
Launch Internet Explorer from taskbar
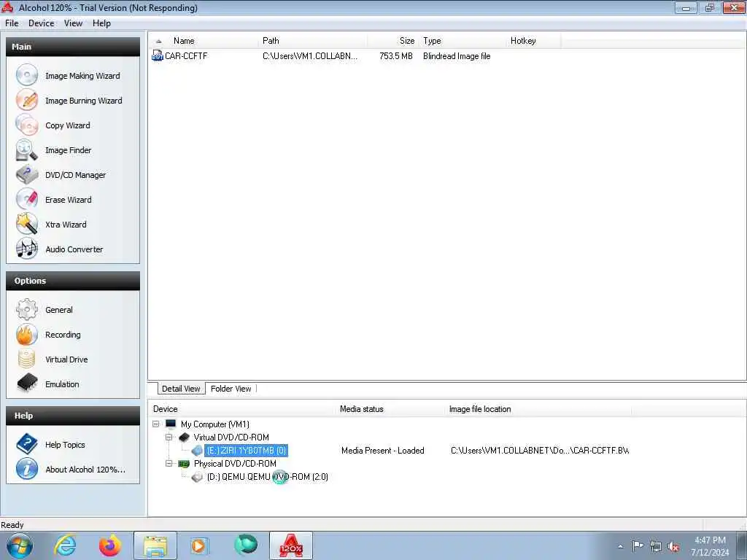[65, 545]
